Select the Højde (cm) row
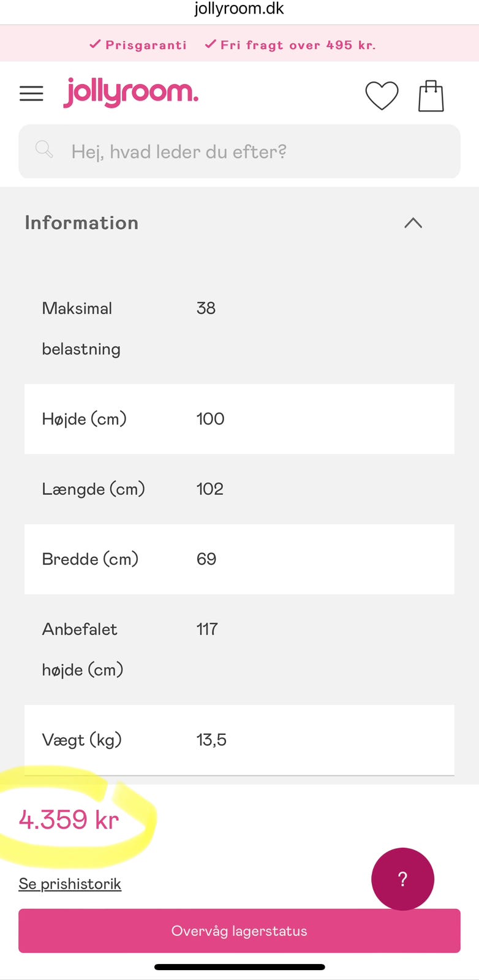Screen dimensions: 479x980 [240, 419]
